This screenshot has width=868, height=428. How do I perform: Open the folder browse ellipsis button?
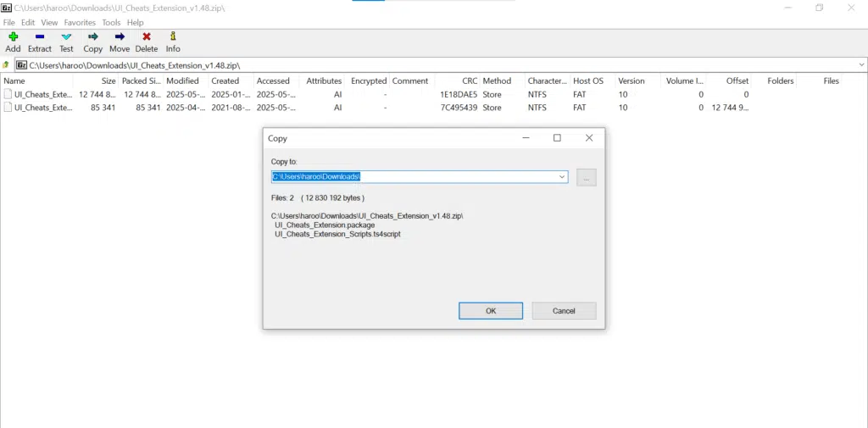point(587,177)
